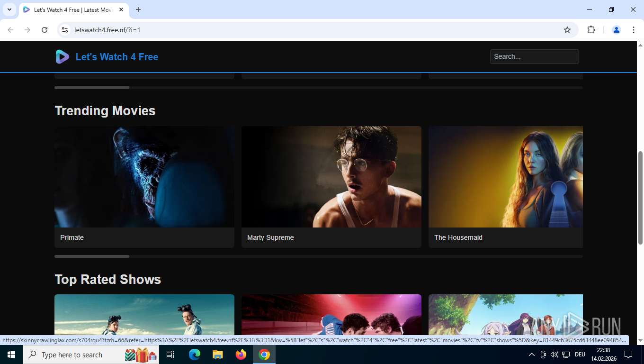Open the anime show thumbnail in Top Rated
644x364 pixels.
[506, 315]
